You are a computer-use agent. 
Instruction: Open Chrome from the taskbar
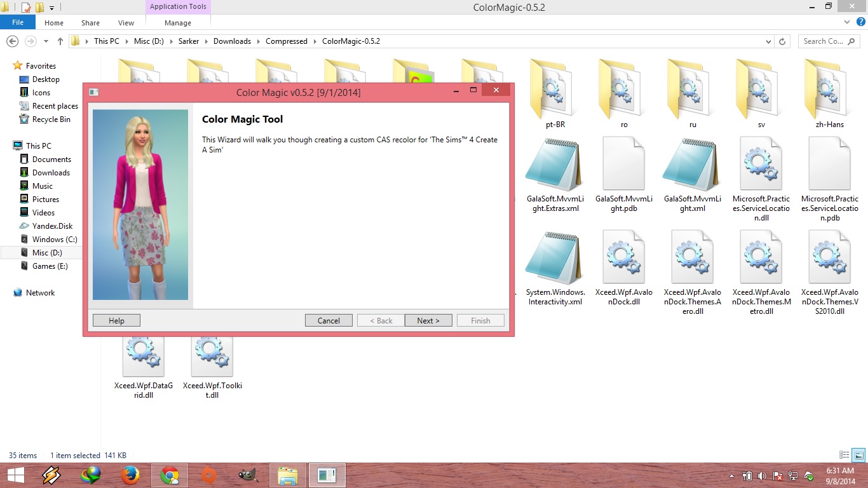tap(170, 475)
